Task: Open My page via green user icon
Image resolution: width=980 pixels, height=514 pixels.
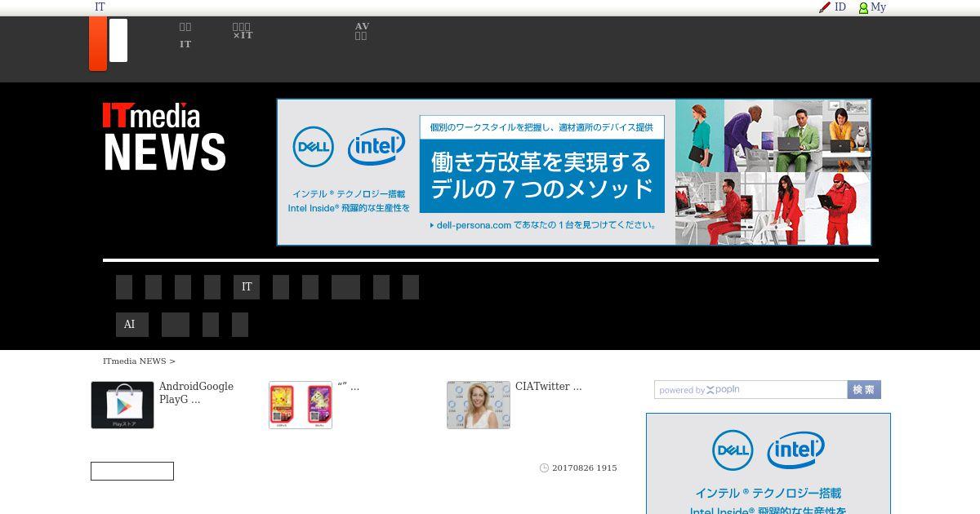Action: pos(863,7)
